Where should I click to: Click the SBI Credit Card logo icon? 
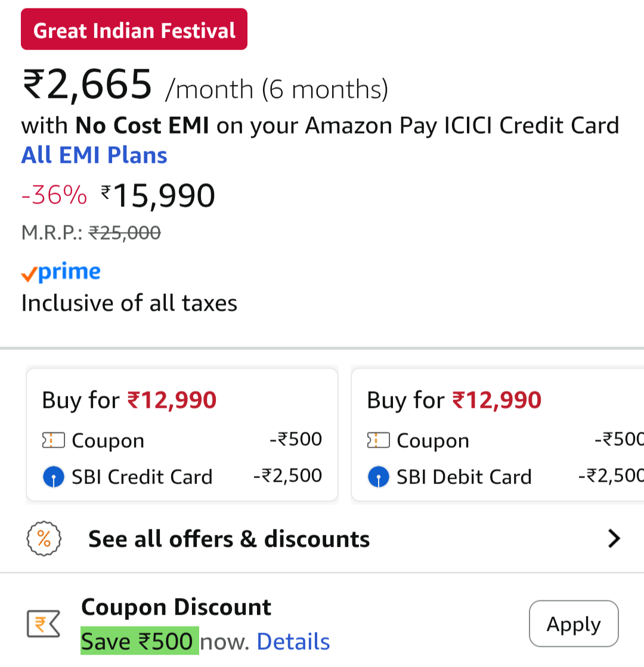click(54, 477)
